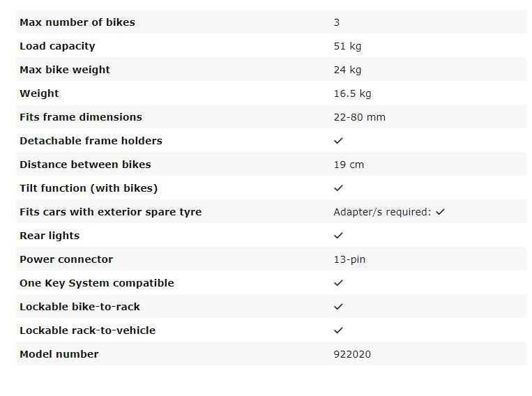This screenshot has width=532, height=396.
Task: Click the Model number label
Action: pos(59,354)
